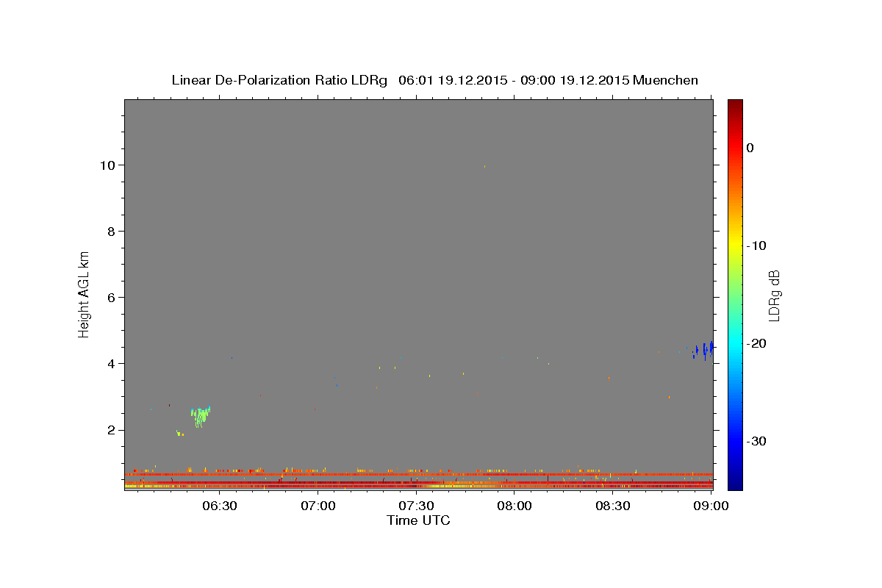This screenshot has height=588, width=882.
Task: Click the green echo cluster near 06:25
Action: (x=200, y=416)
